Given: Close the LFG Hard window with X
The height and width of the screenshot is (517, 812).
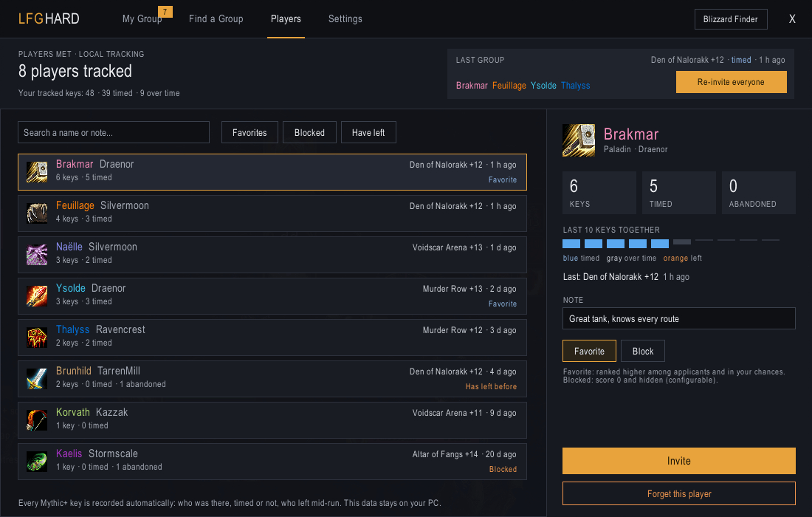Looking at the screenshot, I should pos(792,19).
